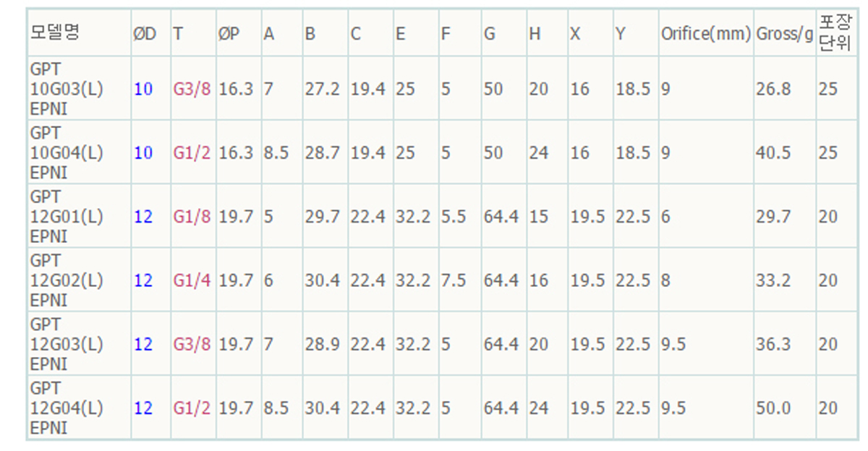Image resolution: width=868 pixels, height=451 pixels.
Task: Click the 28.9 value in column B
Action: pos(322,344)
